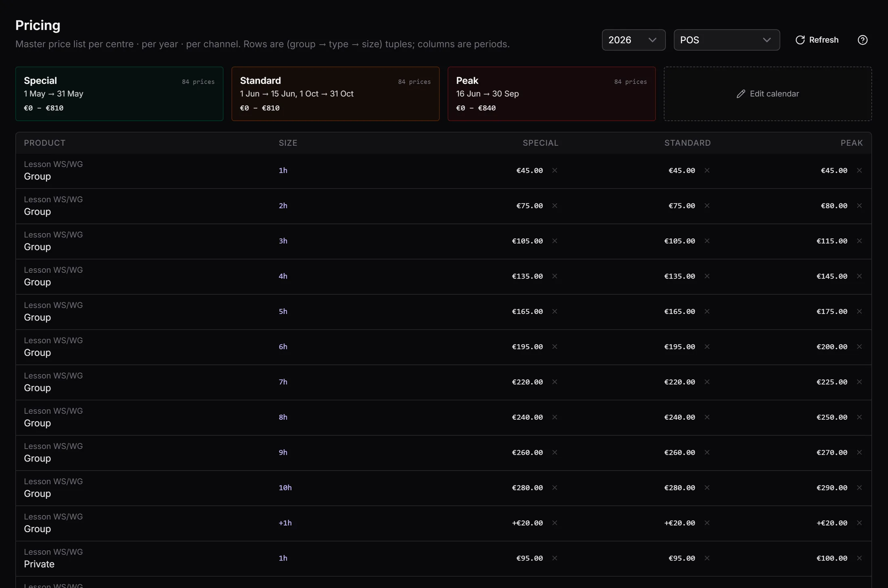Remove Special €195.00 price for Group 6h
Image resolution: width=888 pixels, height=588 pixels.
click(555, 347)
